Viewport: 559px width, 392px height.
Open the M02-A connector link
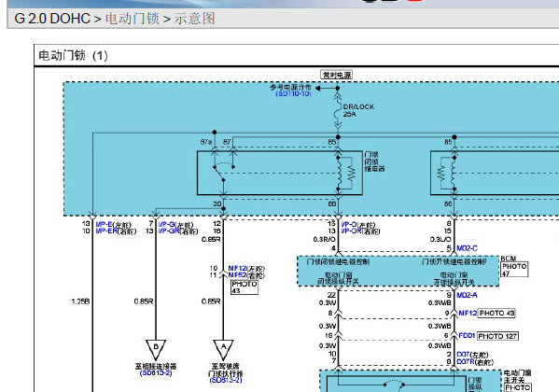tap(467, 295)
